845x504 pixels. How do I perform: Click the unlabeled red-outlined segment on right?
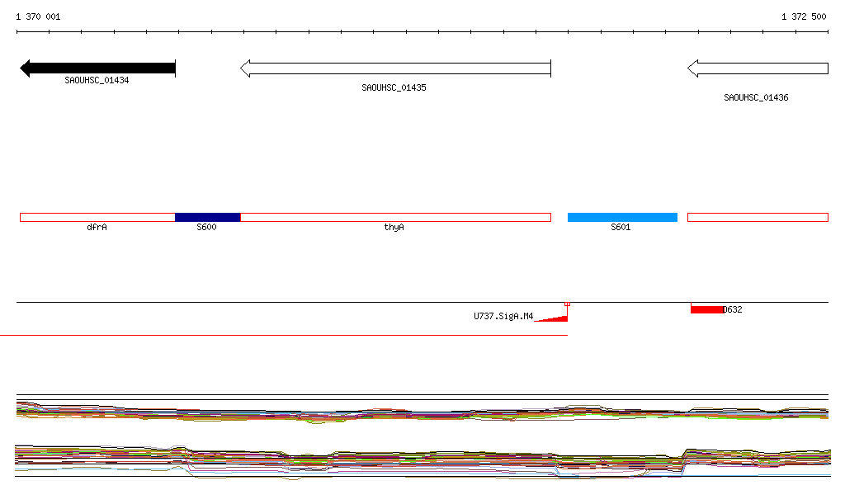(758, 218)
